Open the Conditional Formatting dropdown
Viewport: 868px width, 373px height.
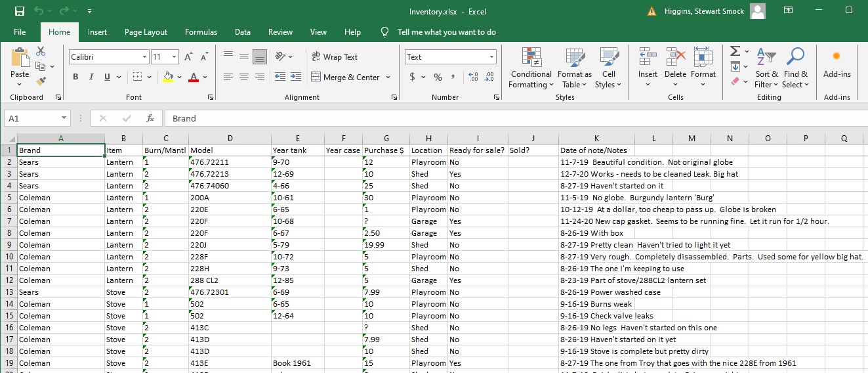point(531,68)
